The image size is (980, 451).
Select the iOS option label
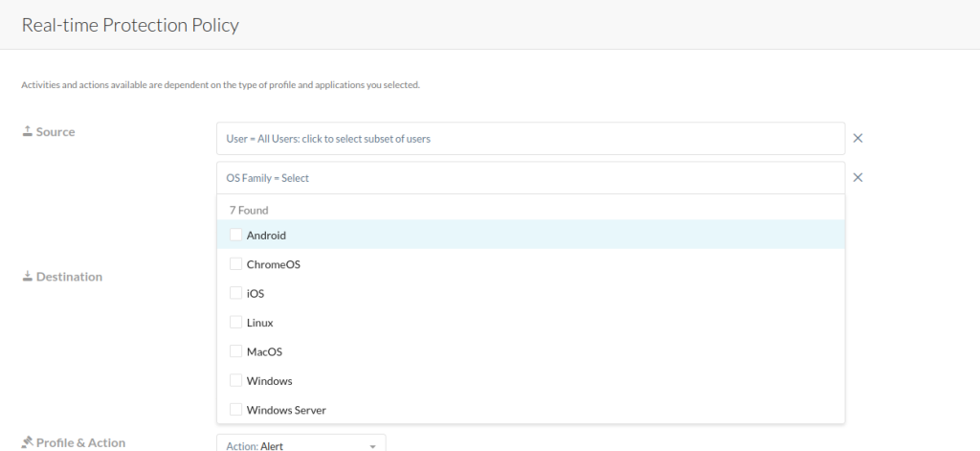255,293
